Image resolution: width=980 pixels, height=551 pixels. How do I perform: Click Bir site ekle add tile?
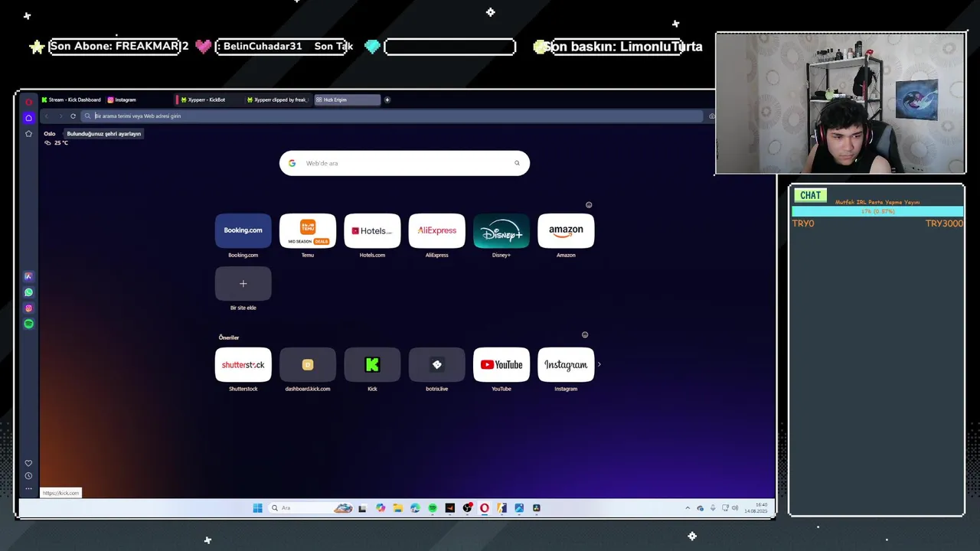[x=243, y=284]
